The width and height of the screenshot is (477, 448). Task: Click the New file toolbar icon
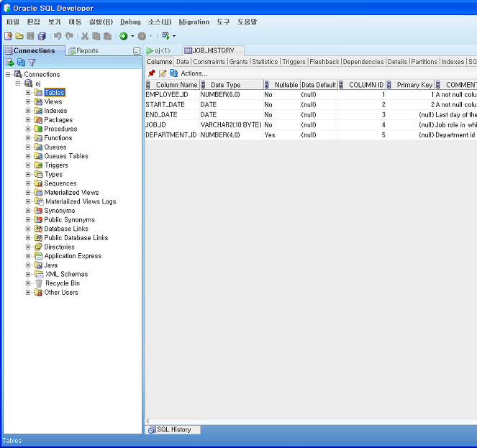point(8,36)
